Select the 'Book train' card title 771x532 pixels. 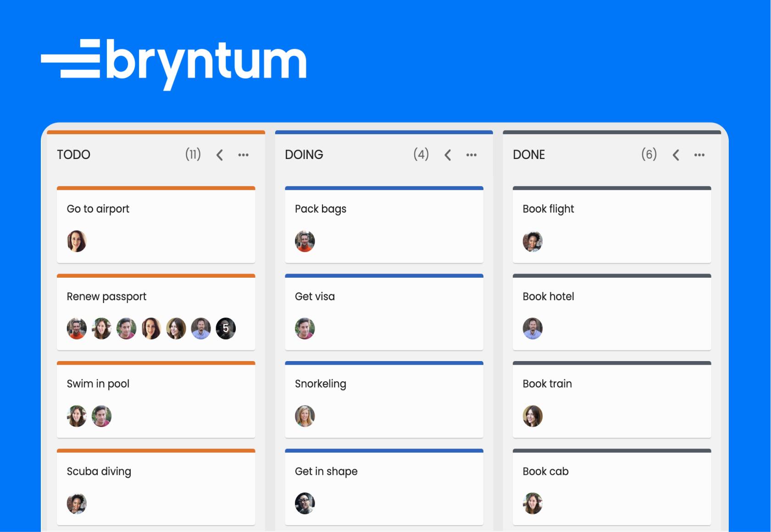pyautogui.click(x=547, y=384)
